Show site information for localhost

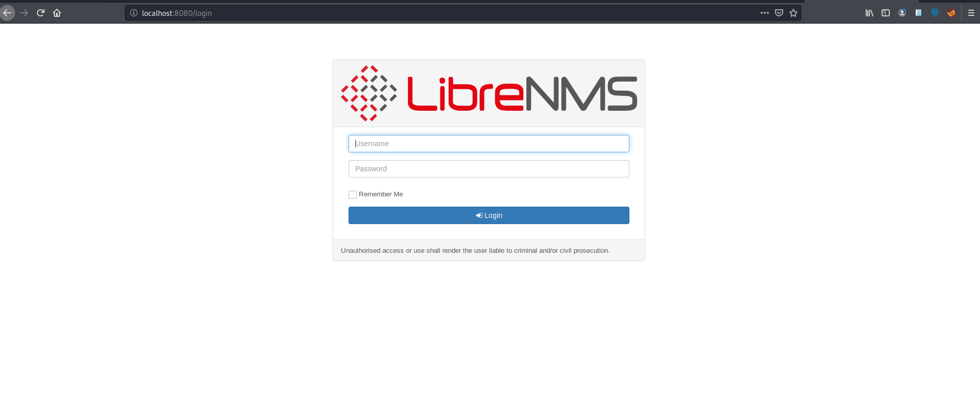[x=134, y=13]
